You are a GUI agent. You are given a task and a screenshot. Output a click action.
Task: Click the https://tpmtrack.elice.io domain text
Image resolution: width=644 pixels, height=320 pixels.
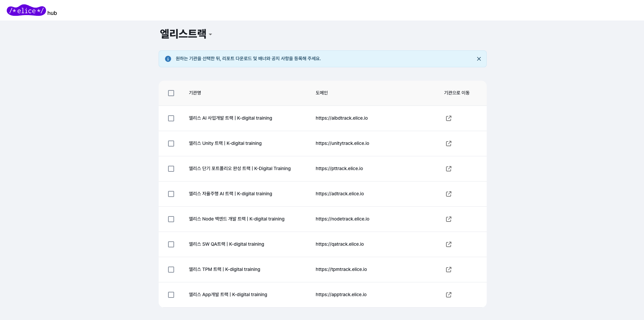point(341,269)
